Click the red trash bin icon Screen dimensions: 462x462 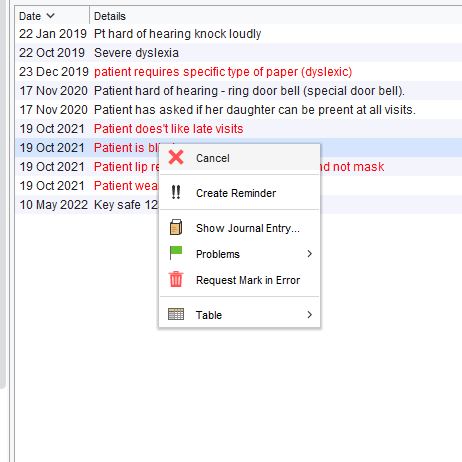[x=176, y=279]
